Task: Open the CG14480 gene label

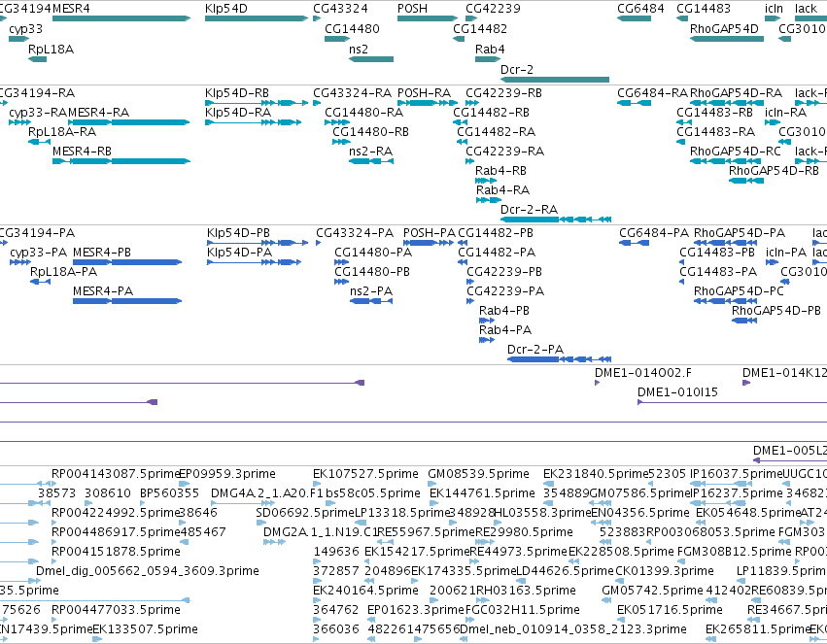Action: coord(352,28)
